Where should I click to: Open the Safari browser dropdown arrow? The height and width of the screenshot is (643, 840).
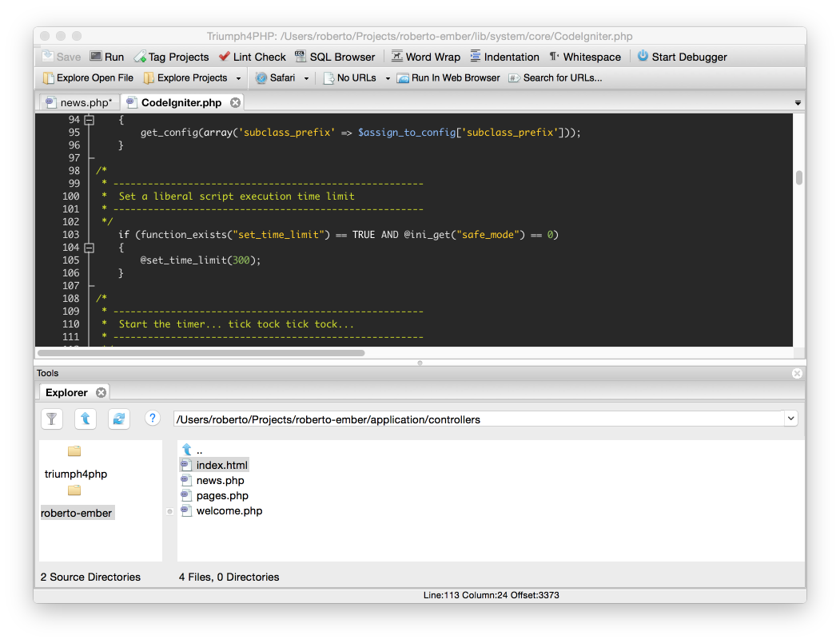(x=306, y=78)
